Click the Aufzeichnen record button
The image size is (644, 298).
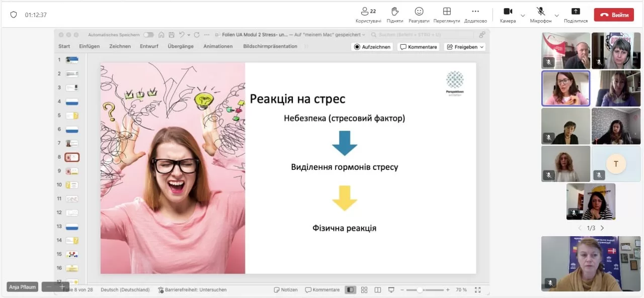(x=372, y=47)
